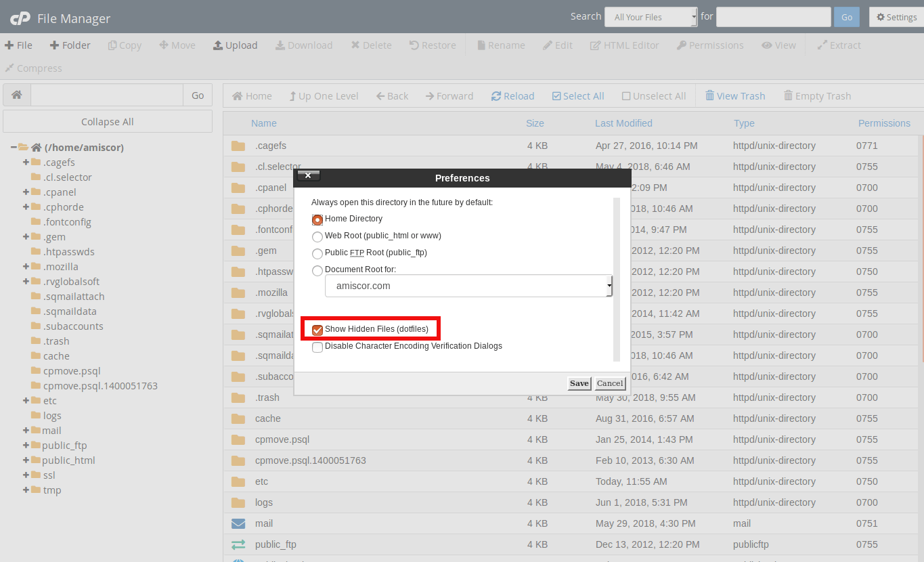Click the View Trash icon
The image size is (924, 562).
[x=735, y=95]
